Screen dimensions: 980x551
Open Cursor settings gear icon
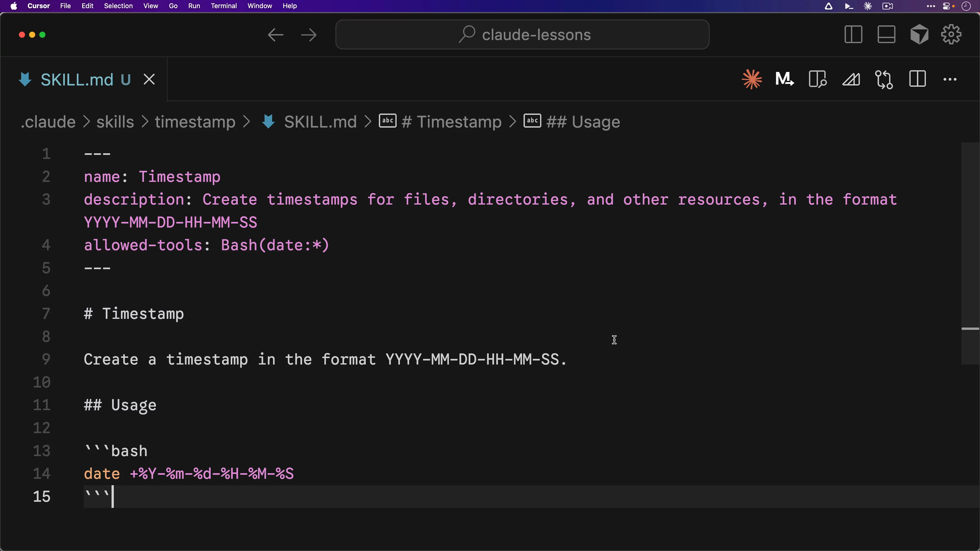[x=951, y=35]
